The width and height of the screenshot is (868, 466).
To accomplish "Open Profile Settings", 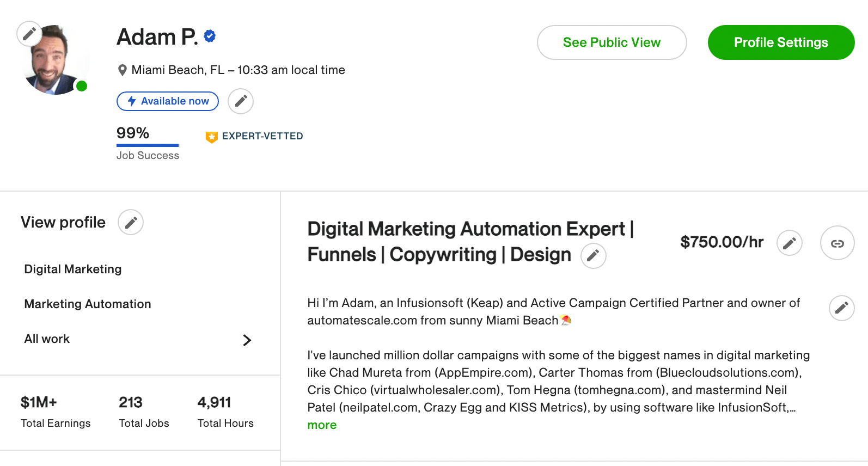I will pos(781,42).
